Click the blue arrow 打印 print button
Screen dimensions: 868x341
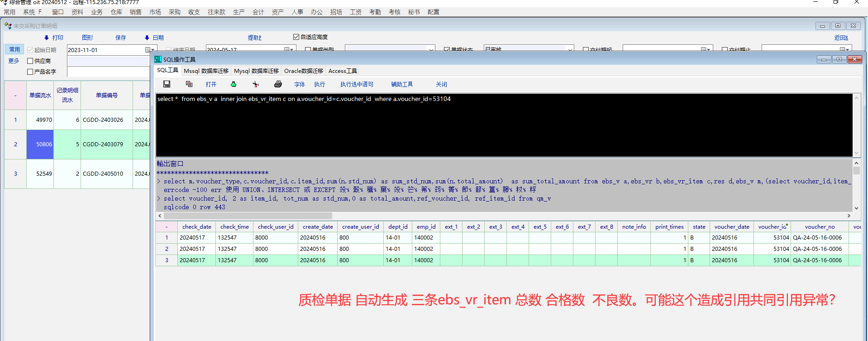click(54, 38)
